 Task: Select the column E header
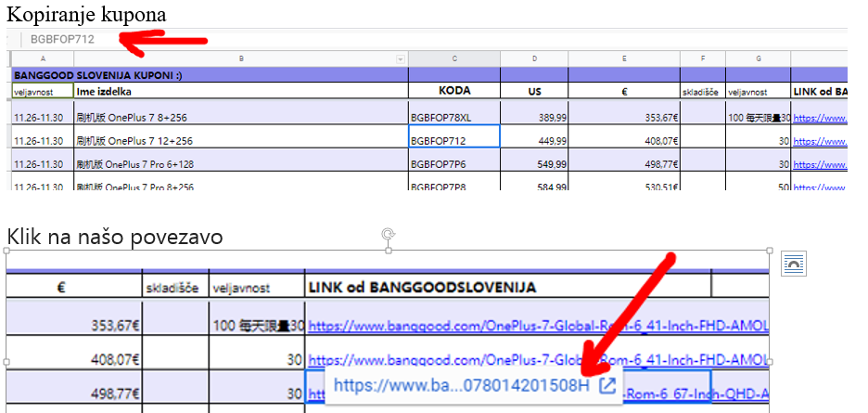coord(624,58)
